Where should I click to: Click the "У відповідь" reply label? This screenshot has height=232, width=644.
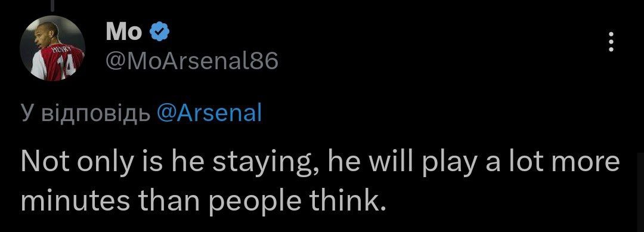[x=86, y=114]
